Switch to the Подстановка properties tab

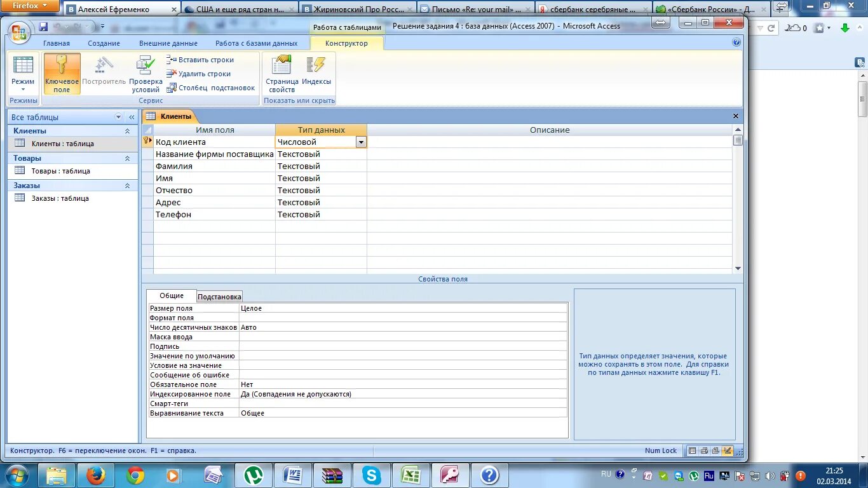(x=219, y=297)
